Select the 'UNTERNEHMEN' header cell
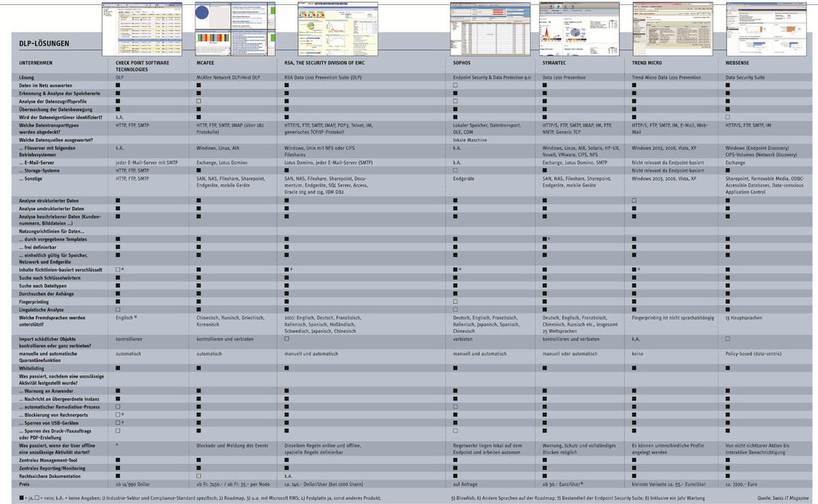The height and width of the screenshot is (504, 818). click(x=35, y=62)
